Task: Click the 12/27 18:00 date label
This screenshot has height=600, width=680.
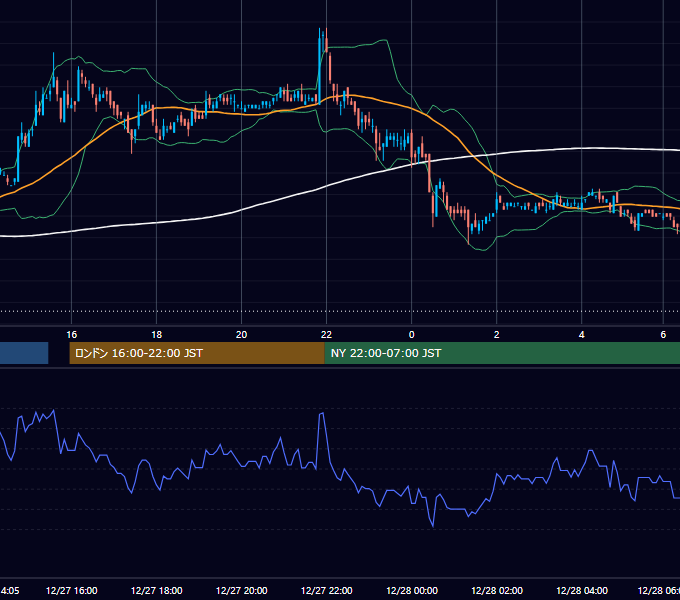Action: (x=157, y=590)
